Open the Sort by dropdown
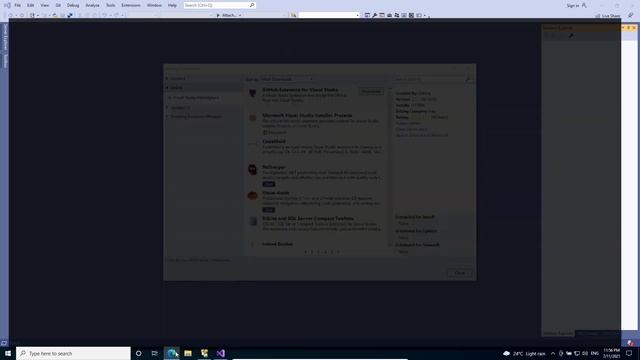Viewport: 640px width, 360px height. pos(287,79)
